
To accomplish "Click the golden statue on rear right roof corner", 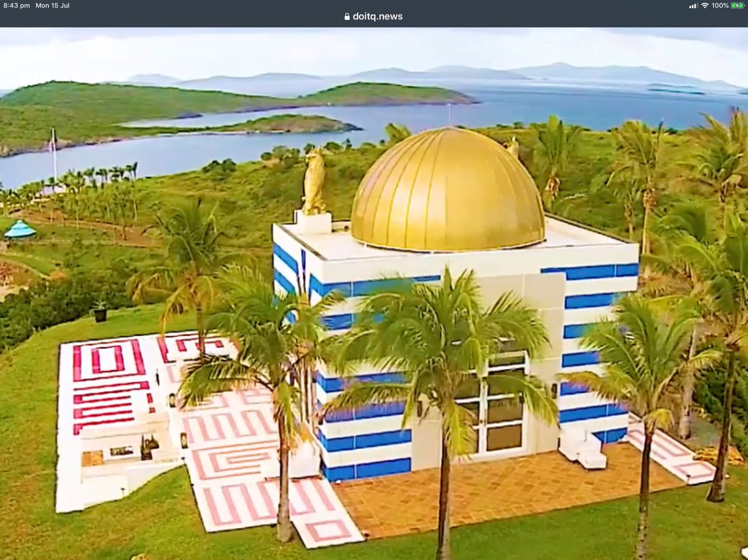I will (512, 148).
